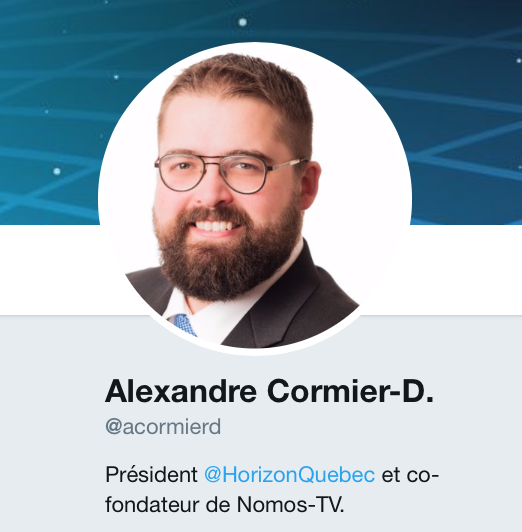Viewport: 522px width, 532px height.
Task: Click the beard in the profile picture
Action: coord(227,261)
